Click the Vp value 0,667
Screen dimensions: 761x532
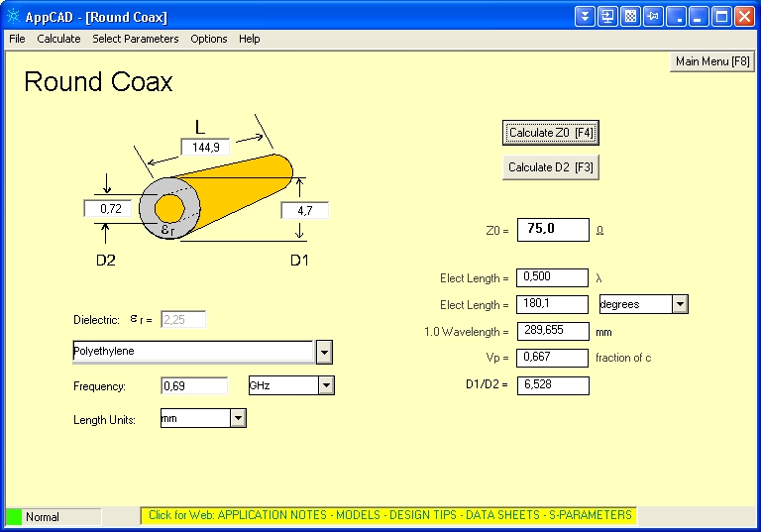coord(552,358)
